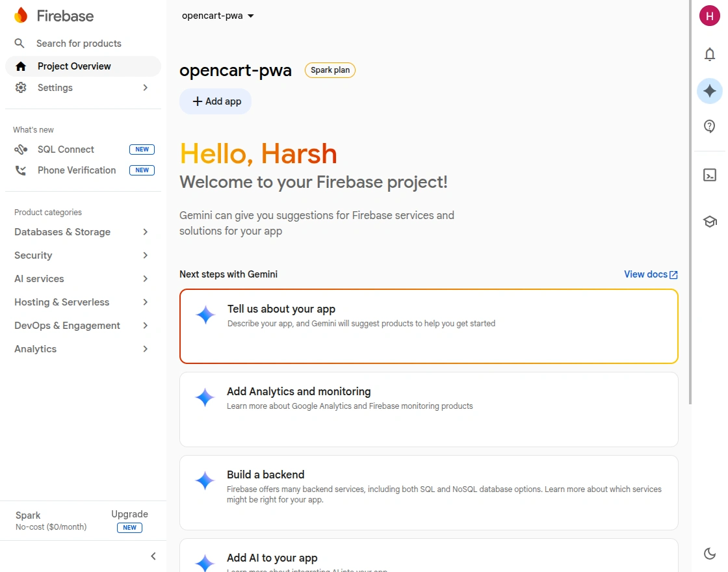Expand the Settings submenu chevron
728x572 pixels.
pyautogui.click(x=146, y=87)
